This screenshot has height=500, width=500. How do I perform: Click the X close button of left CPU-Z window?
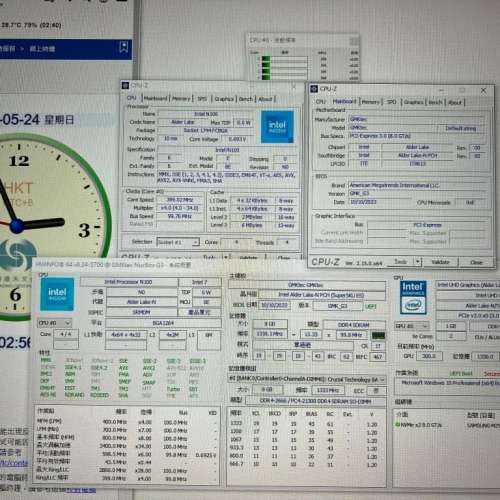coord(294,86)
